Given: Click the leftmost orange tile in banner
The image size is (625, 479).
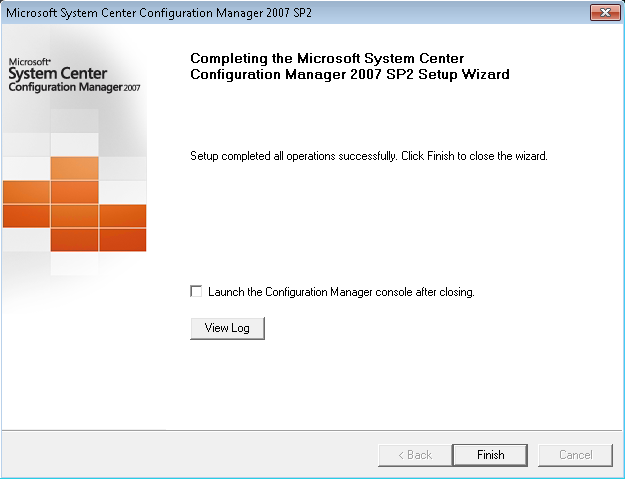Looking at the screenshot, I should 26,192.
